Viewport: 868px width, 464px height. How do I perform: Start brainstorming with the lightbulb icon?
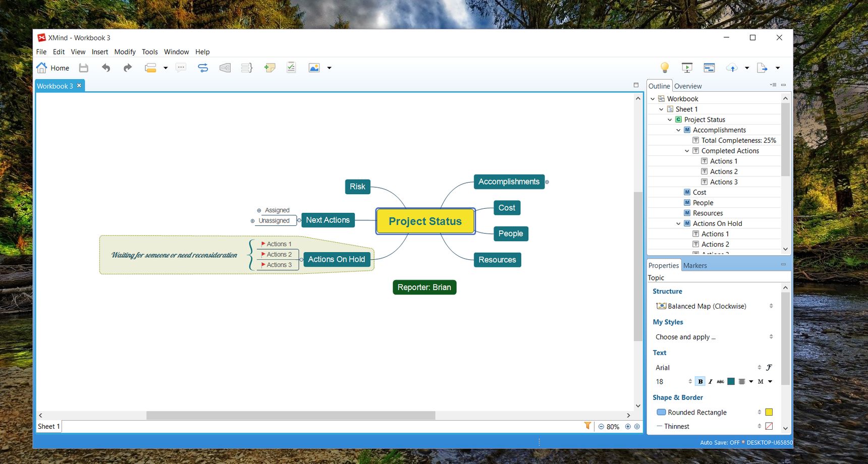click(x=665, y=68)
